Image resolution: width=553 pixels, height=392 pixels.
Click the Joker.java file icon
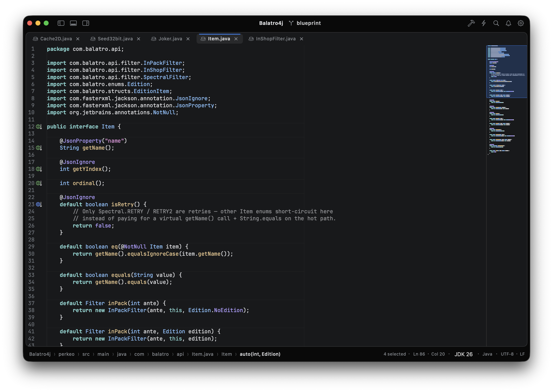[154, 39]
